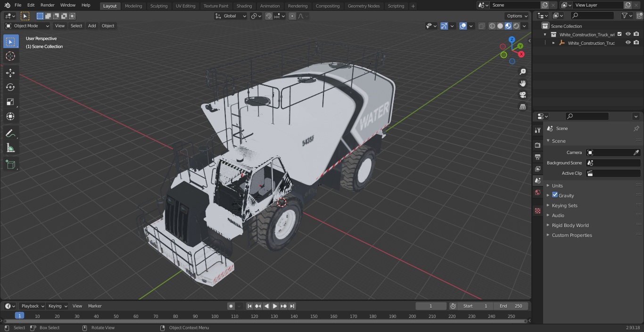Click the pin icon in properties header
Viewport: 644px width, 332px height.
(x=636, y=129)
